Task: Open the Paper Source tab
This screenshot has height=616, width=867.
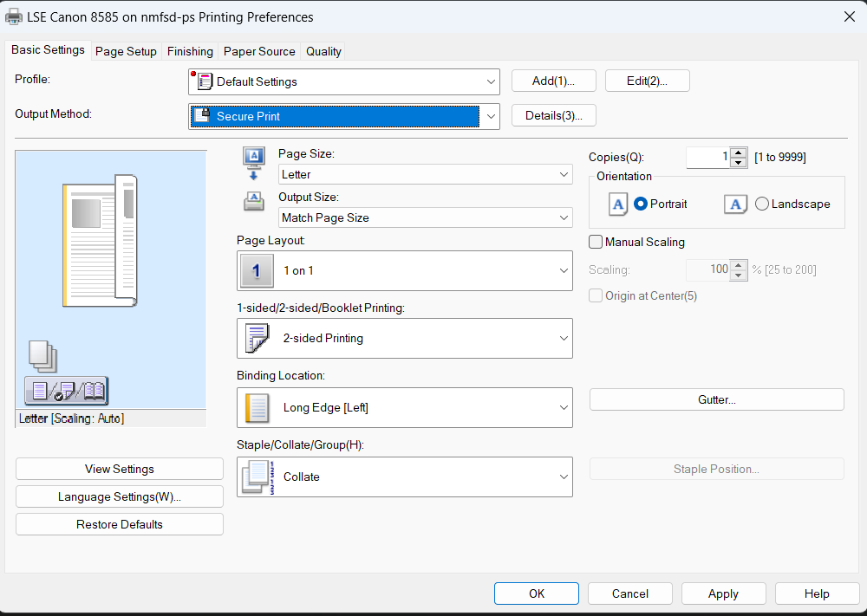Action: pos(259,51)
